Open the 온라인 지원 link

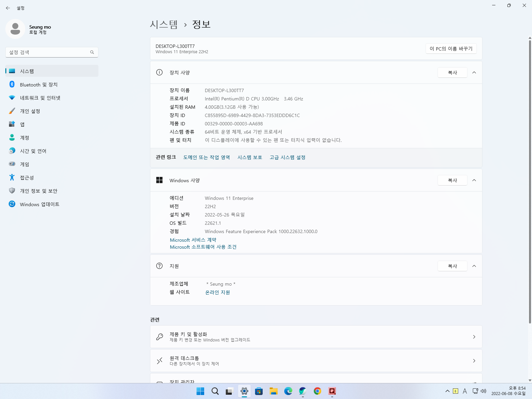click(x=217, y=292)
